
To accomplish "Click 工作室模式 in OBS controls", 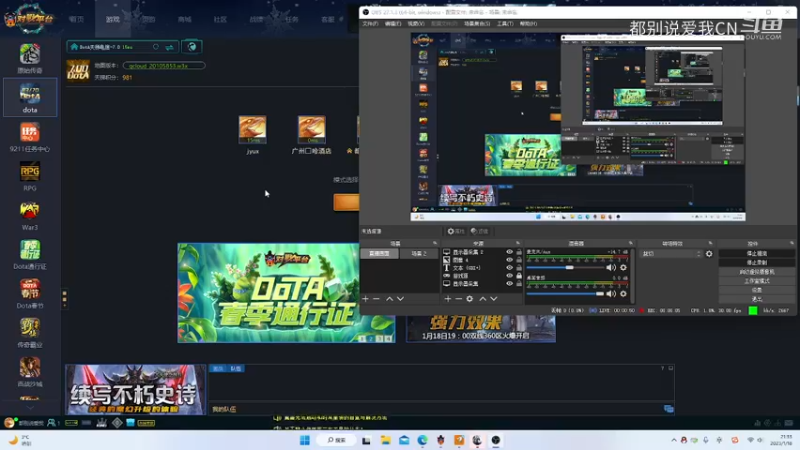I will [757, 281].
